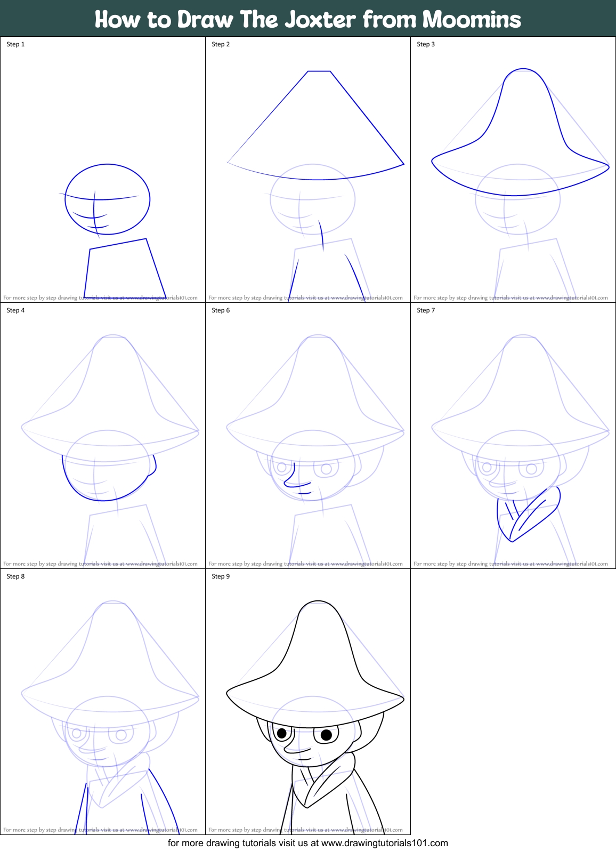Screen dimensions: 616x851
Task: Open the Step 6 eyes and nose thumbnail
Action: pos(308,436)
